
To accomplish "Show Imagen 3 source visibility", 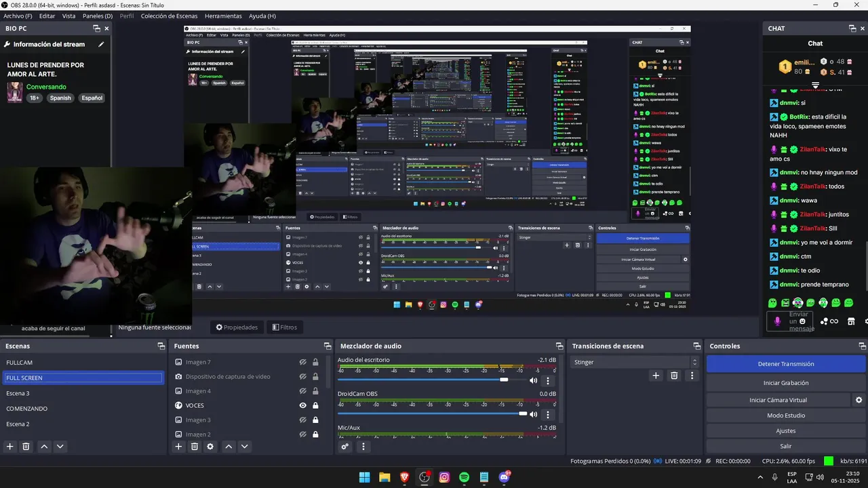I will [303, 420].
